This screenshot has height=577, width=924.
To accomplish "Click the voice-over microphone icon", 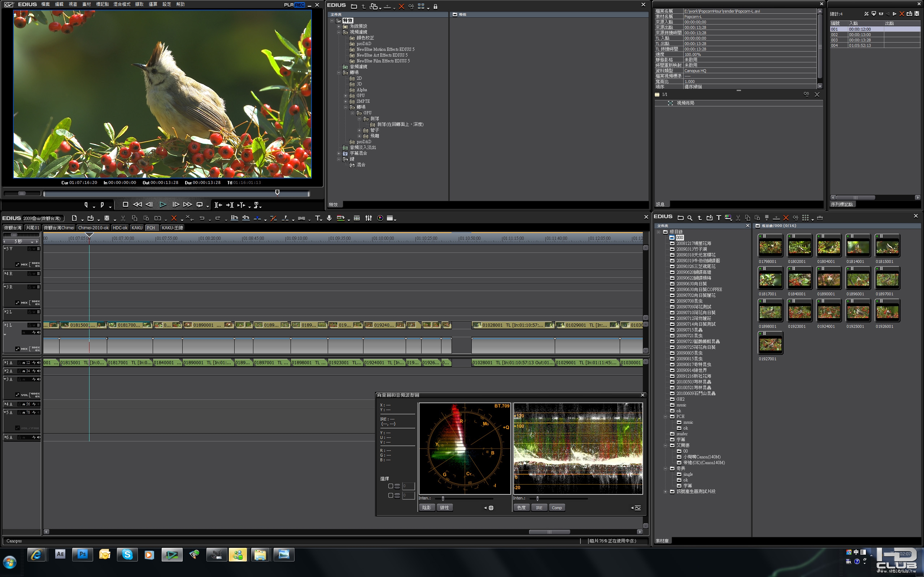I will pos(329,218).
